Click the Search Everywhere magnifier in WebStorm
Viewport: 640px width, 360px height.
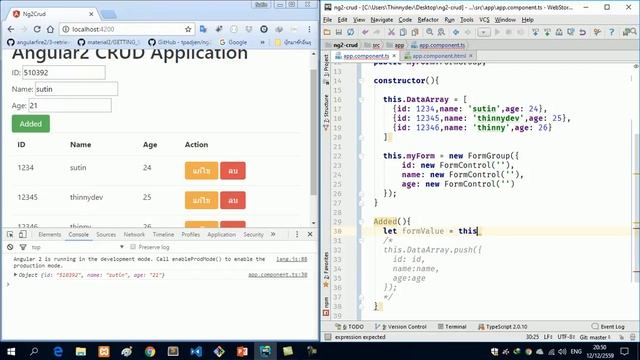click(633, 31)
